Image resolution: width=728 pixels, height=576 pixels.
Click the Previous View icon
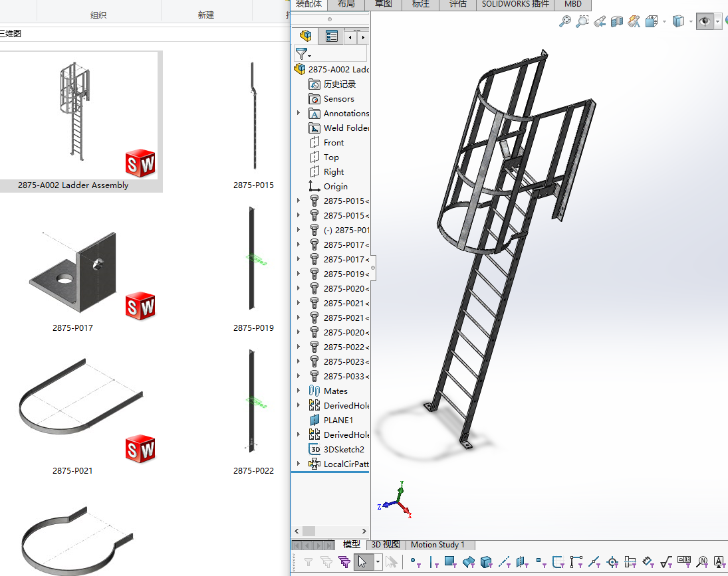600,22
